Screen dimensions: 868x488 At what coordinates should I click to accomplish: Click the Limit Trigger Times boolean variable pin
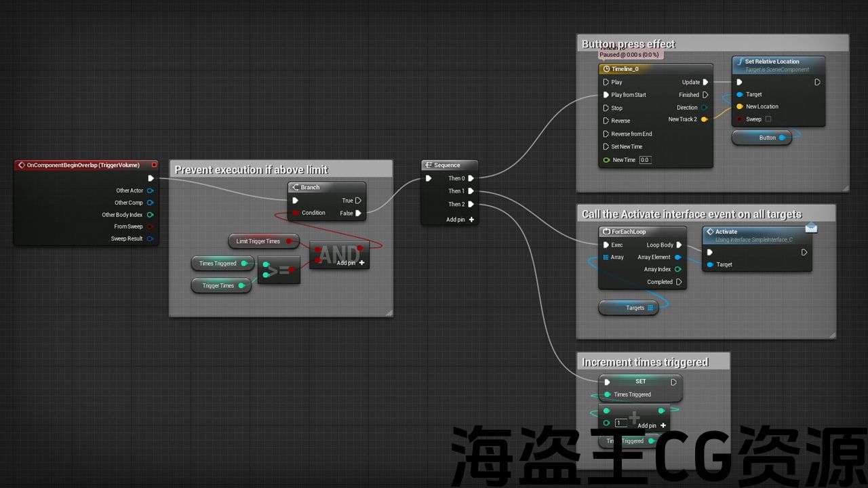coord(289,241)
